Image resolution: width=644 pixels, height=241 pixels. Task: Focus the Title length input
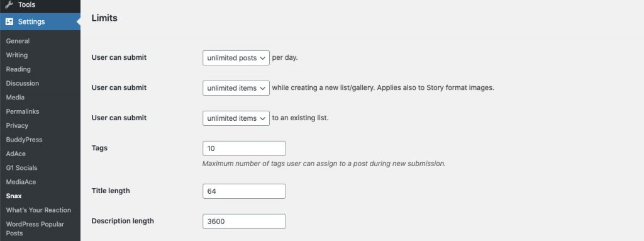tap(244, 191)
